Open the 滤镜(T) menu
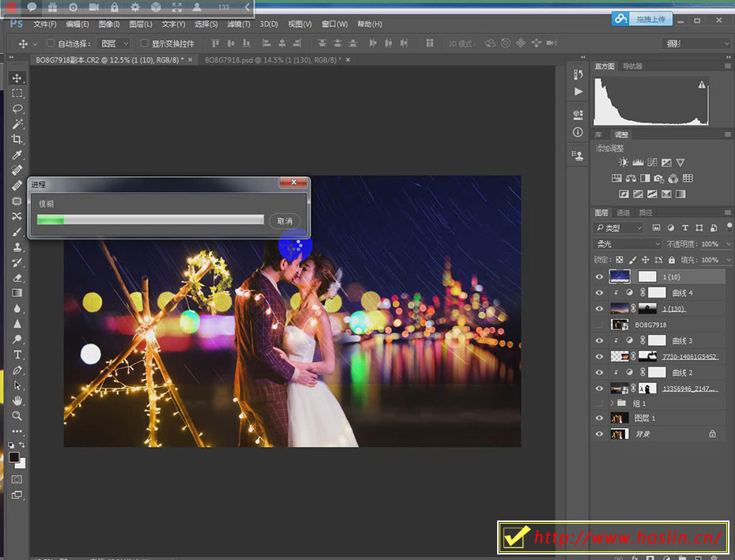Screen dimensions: 735x560 coord(239,24)
